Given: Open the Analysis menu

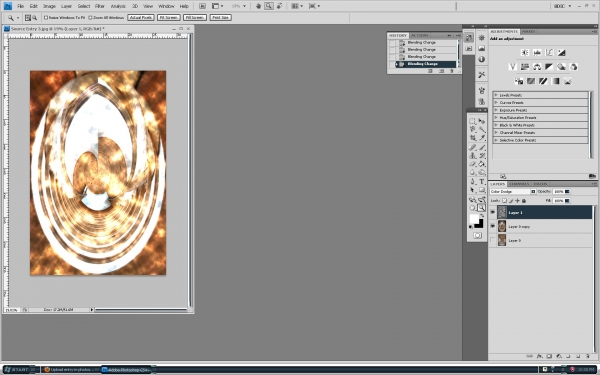Looking at the screenshot, I should pyautogui.click(x=118, y=6).
